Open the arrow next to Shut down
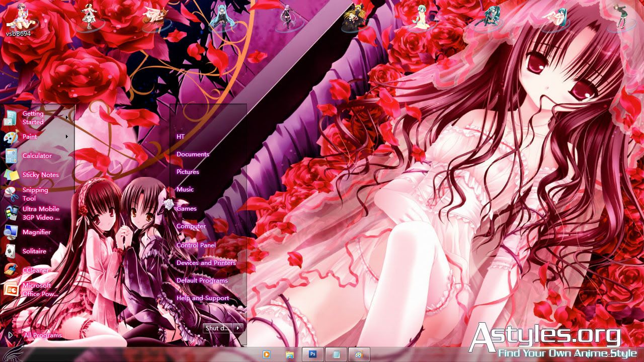 [238, 328]
